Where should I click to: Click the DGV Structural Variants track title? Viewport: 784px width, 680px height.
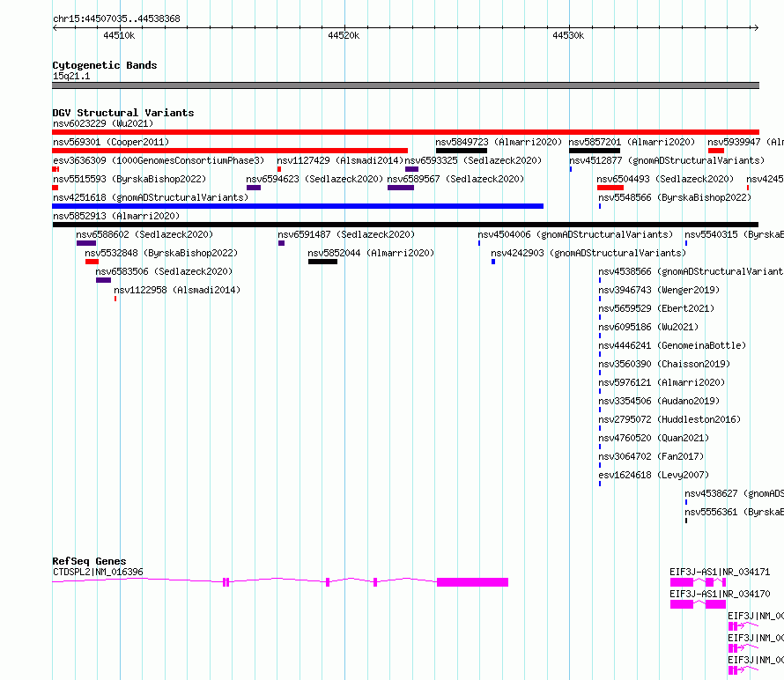(x=123, y=113)
